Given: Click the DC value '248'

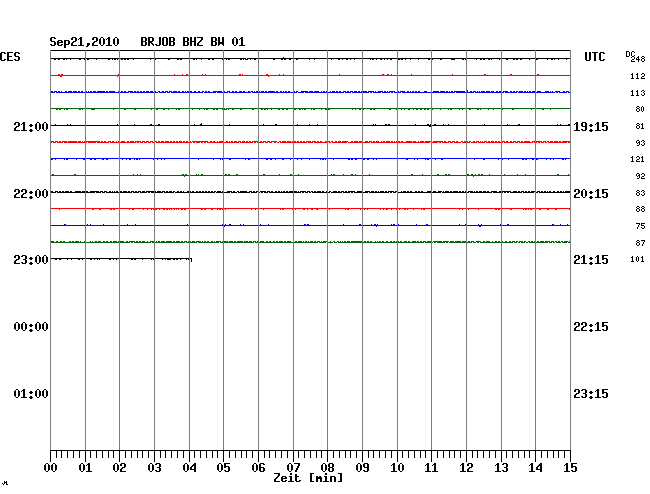Looking at the screenshot, I should coord(638,59).
